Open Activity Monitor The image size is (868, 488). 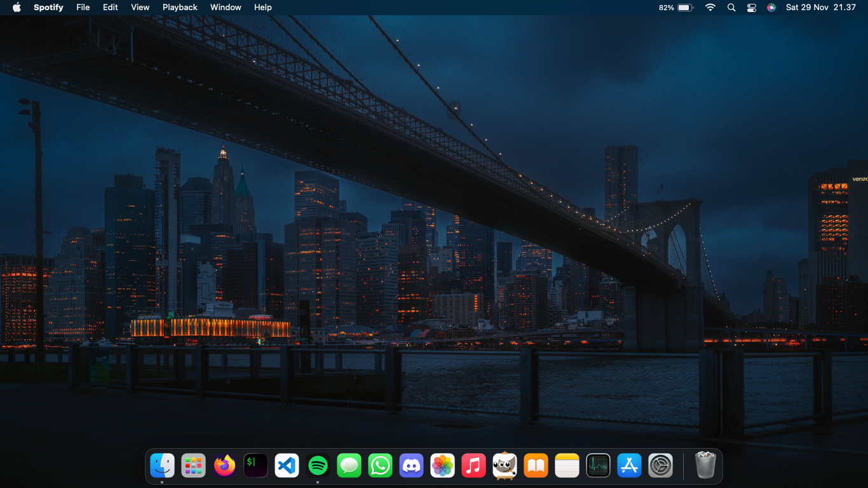pyautogui.click(x=598, y=465)
